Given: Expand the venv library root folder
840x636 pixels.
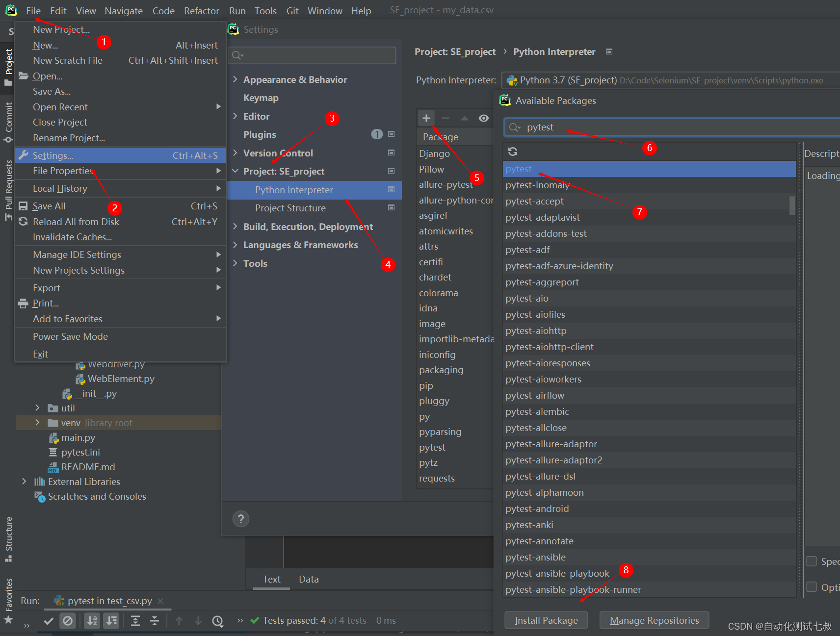Looking at the screenshot, I should (x=37, y=422).
